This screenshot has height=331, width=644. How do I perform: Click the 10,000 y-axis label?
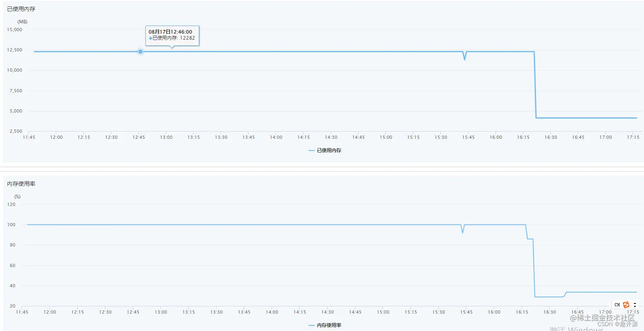point(15,70)
